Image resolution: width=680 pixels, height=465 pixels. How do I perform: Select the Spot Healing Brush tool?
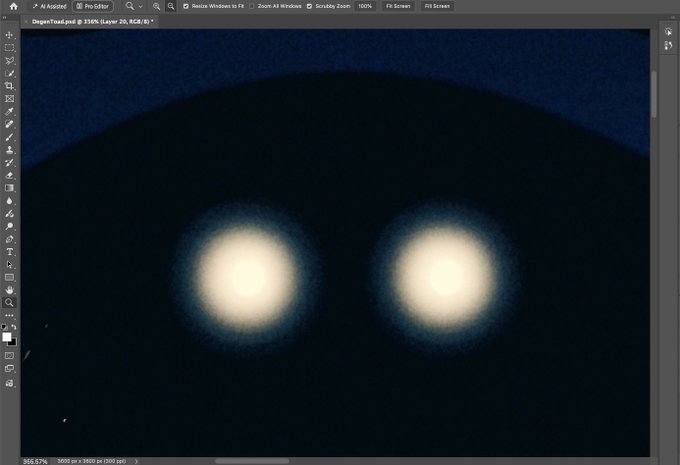click(x=9, y=124)
